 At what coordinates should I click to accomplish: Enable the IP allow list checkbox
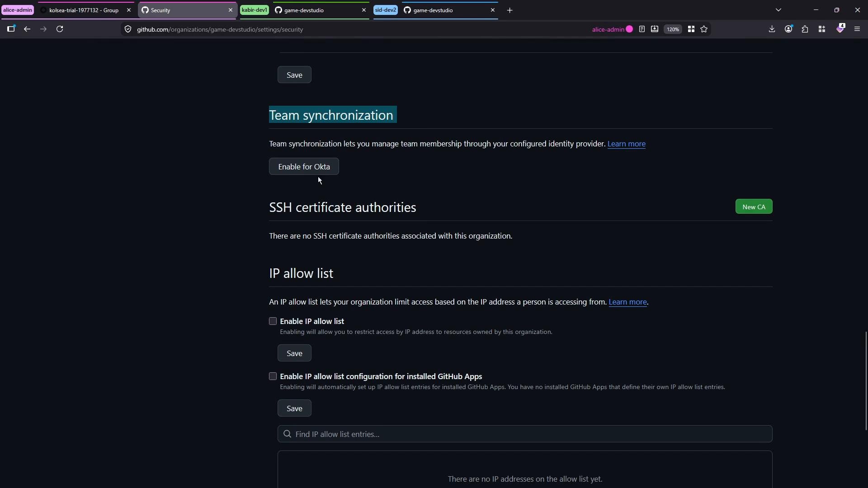coord(273,321)
